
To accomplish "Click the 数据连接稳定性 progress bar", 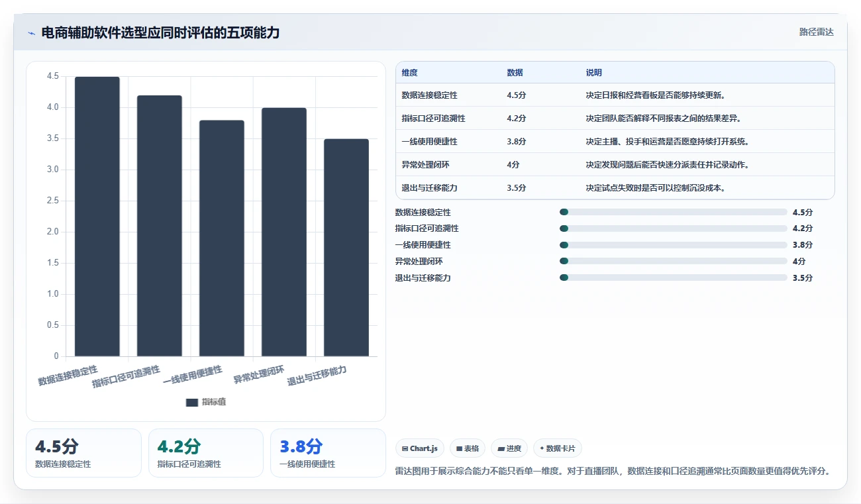I will coord(674,212).
